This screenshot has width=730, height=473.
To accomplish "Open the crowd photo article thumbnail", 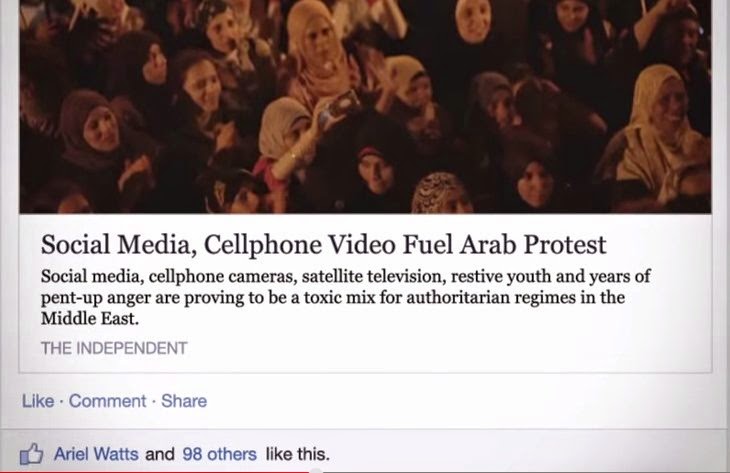I will point(365,107).
